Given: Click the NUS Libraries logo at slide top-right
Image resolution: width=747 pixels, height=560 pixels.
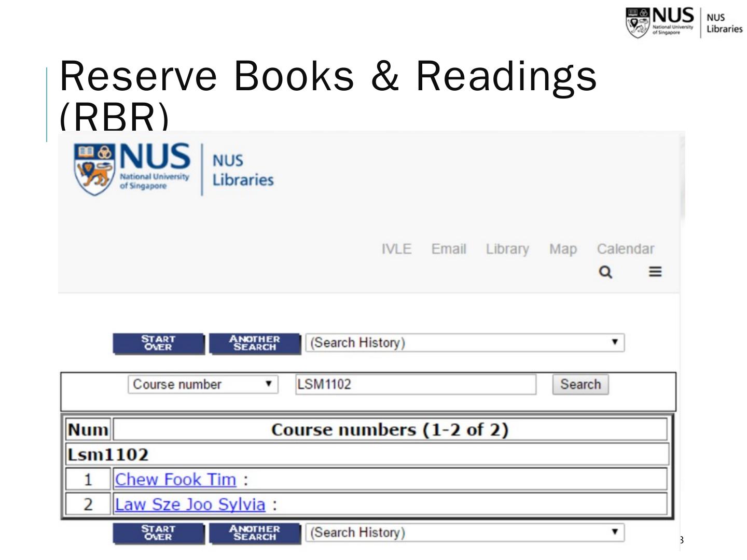Looking at the screenshot, I should pyautogui.click(x=684, y=23).
